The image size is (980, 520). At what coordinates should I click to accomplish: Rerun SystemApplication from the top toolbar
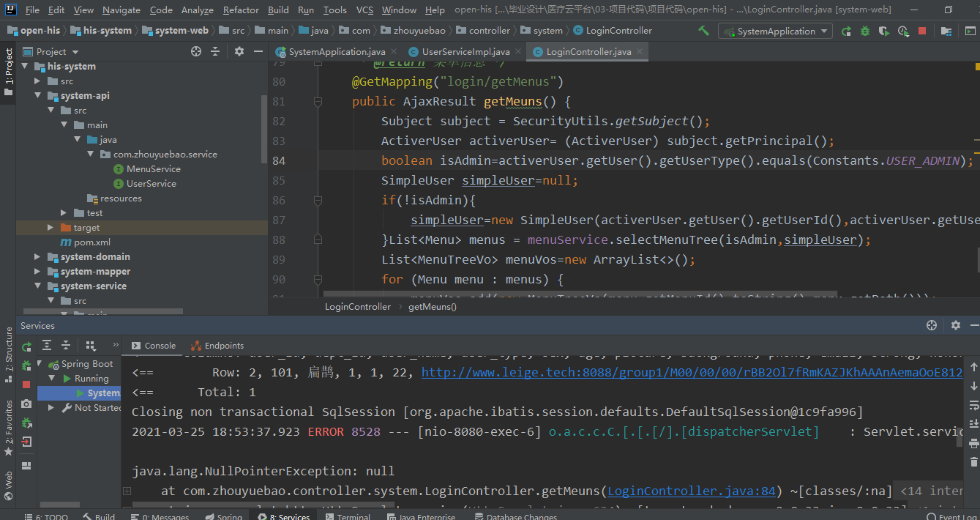tap(846, 31)
